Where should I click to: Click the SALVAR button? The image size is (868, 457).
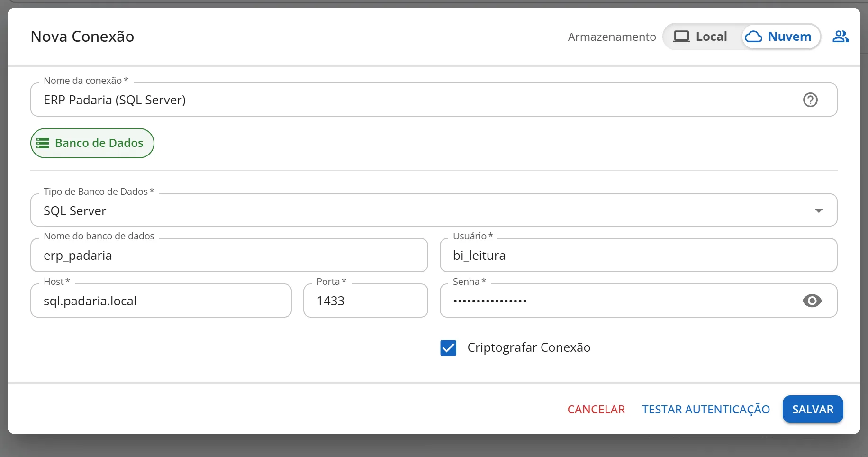coord(813,409)
